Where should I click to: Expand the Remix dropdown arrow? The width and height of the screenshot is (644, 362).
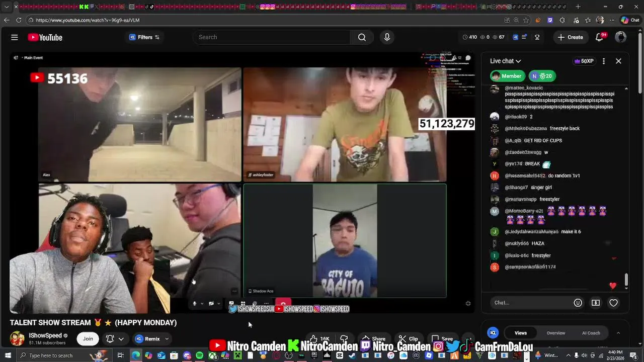pos(167,339)
